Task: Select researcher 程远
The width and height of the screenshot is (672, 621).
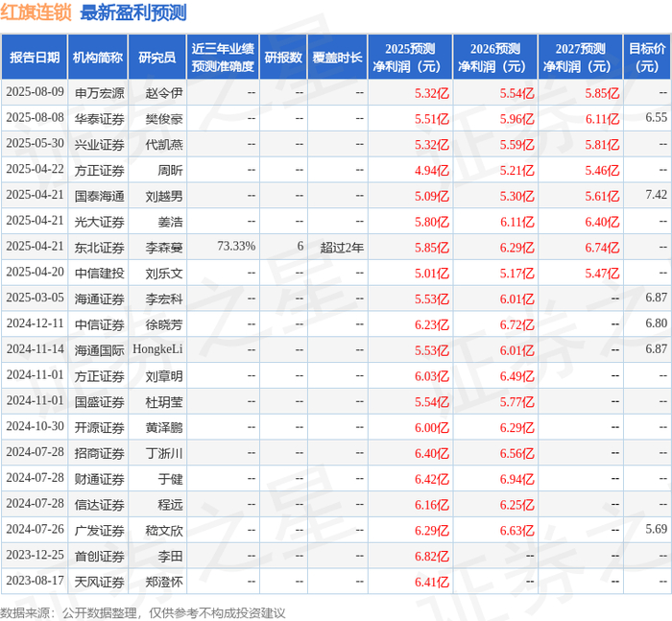Action: pyautogui.click(x=170, y=505)
